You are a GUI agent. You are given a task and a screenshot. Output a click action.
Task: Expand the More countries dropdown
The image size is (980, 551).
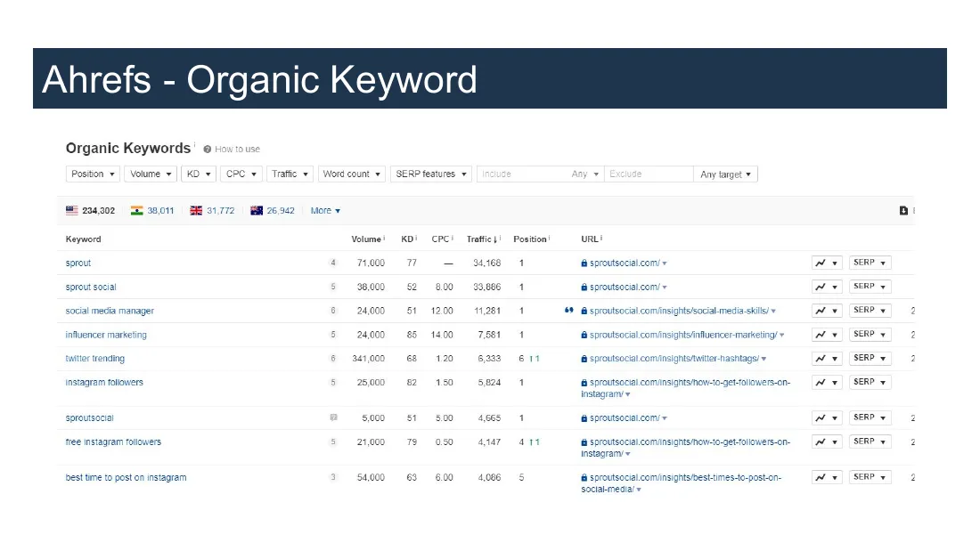click(x=325, y=211)
